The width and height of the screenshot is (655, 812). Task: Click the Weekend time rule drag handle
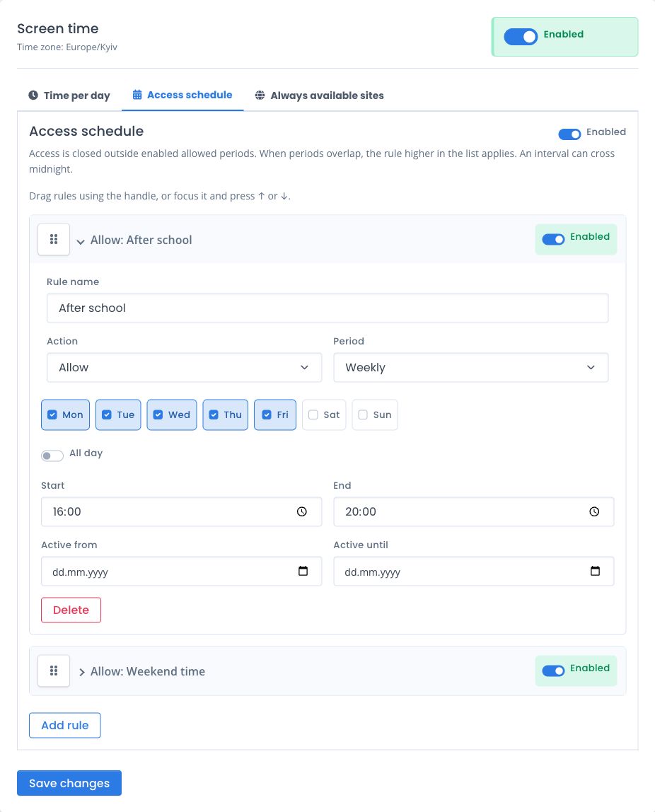[54, 671]
